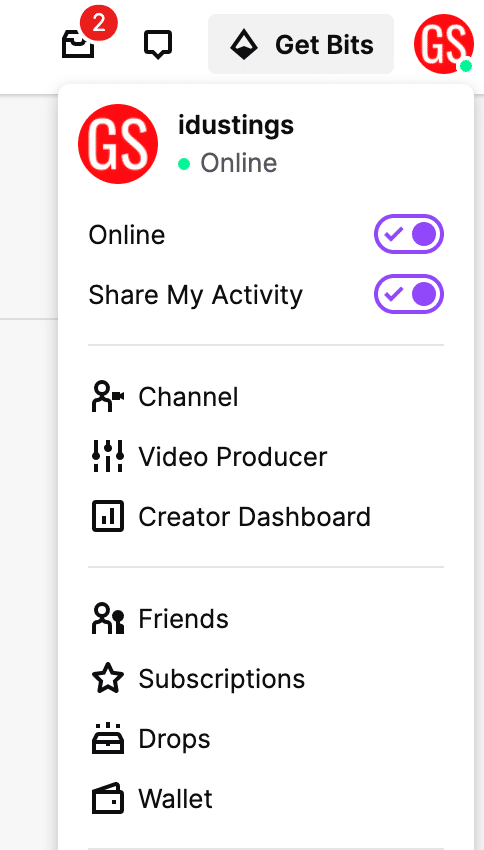
Task: Click the GS avatar in top bar
Action: (x=443, y=44)
